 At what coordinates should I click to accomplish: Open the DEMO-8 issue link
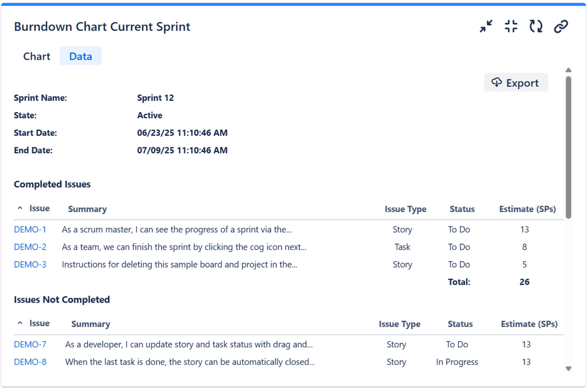pyautogui.click(x=30, y=362)
